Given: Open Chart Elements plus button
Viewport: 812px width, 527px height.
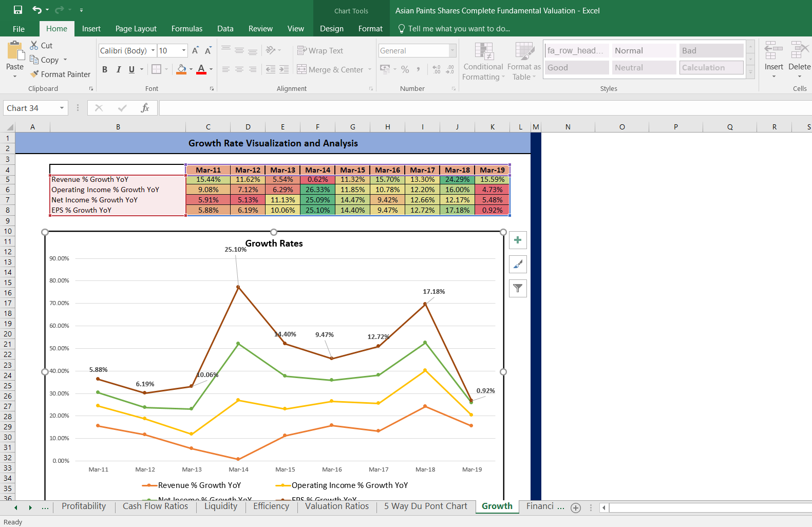Looking at the screenshot, I should click(x=518, y=240).
